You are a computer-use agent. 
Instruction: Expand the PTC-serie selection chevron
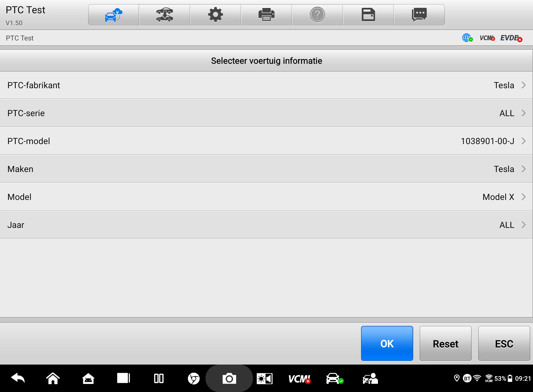coord(524,113)
